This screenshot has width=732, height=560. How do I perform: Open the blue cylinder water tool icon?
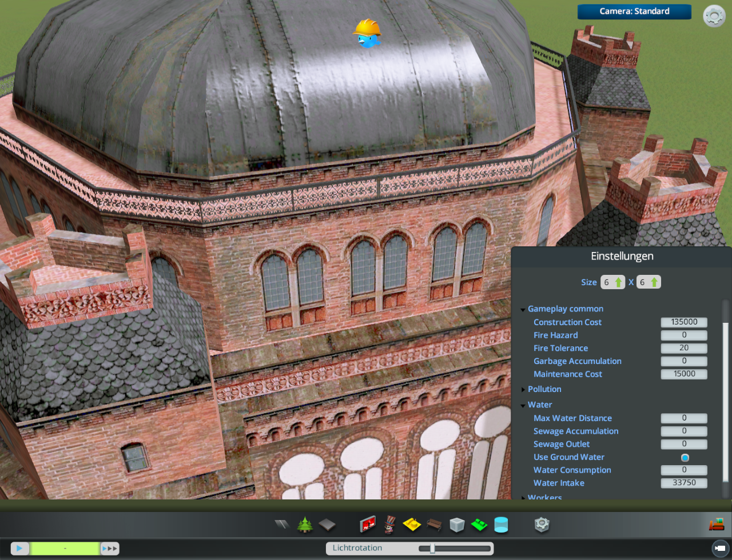point(501,525)
